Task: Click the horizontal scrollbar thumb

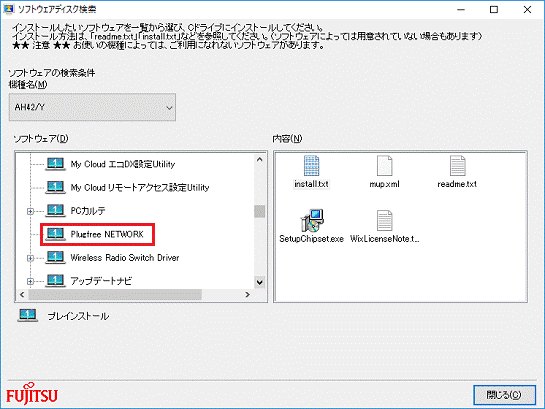Action: click(115, 295)
